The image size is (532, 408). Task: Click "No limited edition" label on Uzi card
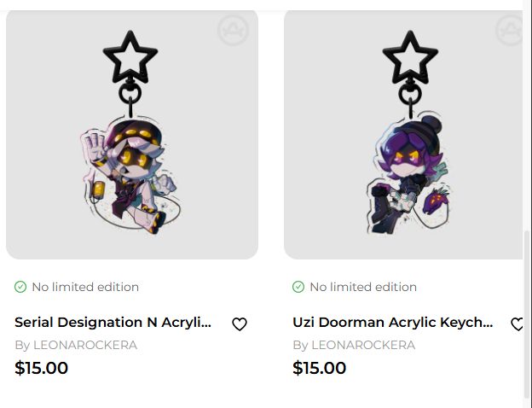point(363,287)
